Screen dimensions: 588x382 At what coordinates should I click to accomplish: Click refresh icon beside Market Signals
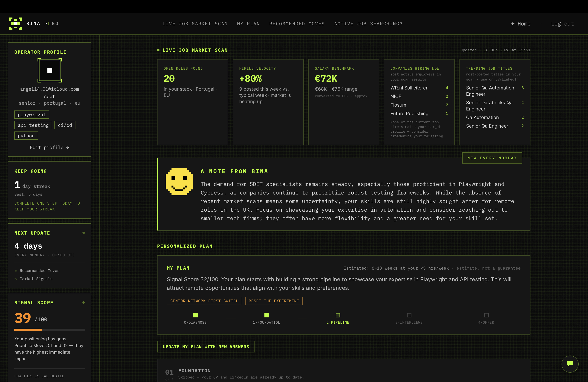click(x=16, y=279)
